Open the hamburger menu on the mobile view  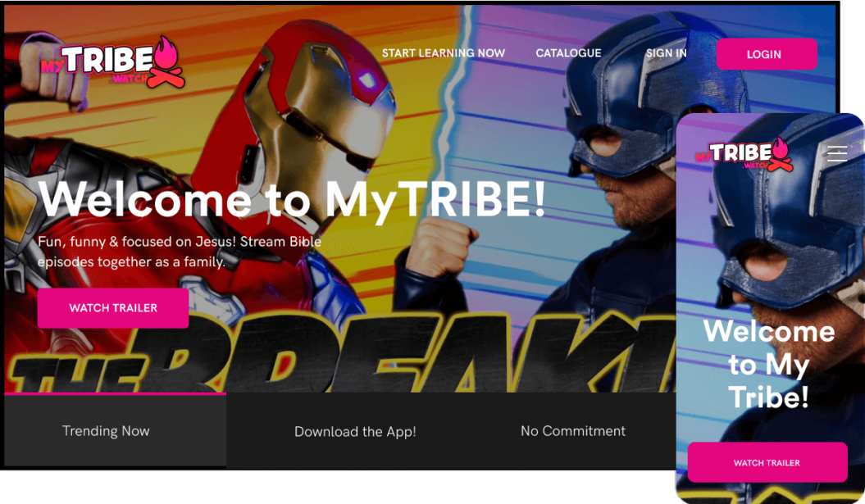837,152
